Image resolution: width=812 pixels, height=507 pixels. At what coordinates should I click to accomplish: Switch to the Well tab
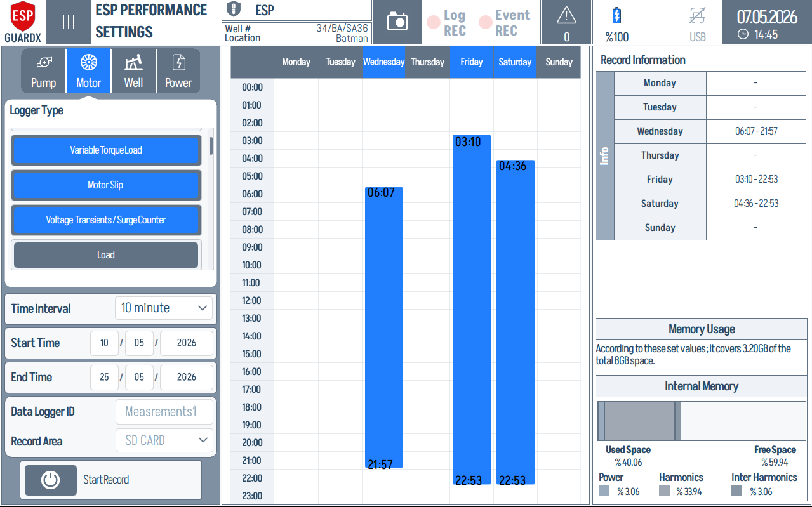(x=133, y=71)
